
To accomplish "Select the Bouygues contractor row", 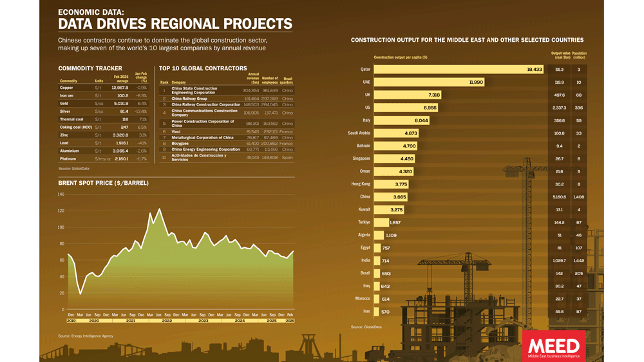I will coord(225,143).
